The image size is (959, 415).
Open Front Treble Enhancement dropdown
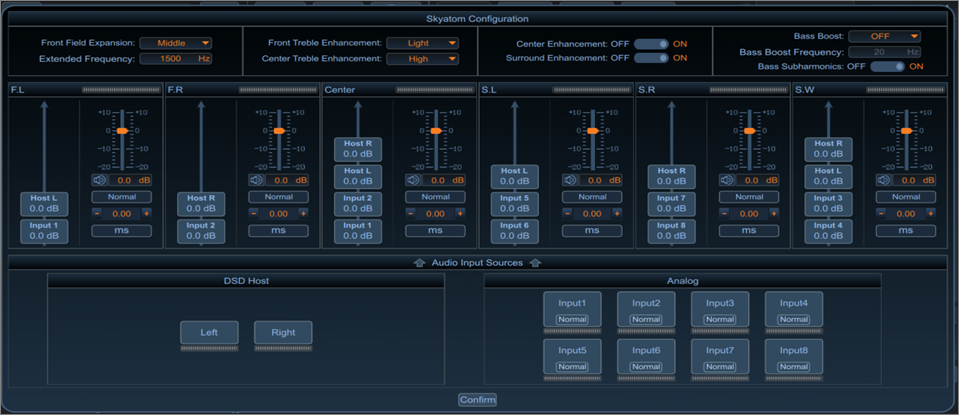423,43
